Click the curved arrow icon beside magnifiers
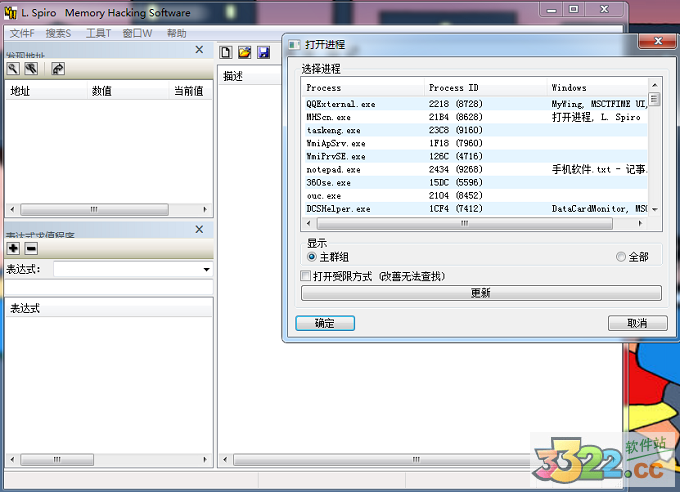The image size is (680, 492). click(x=58, y=69)
